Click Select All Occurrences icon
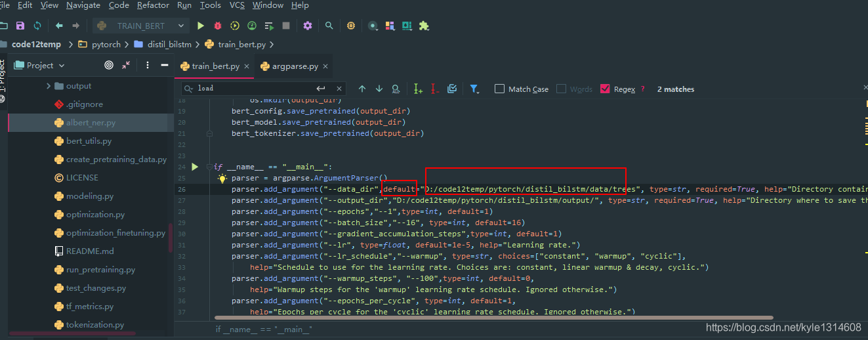The image size is (868, 340). pos(452,89)
